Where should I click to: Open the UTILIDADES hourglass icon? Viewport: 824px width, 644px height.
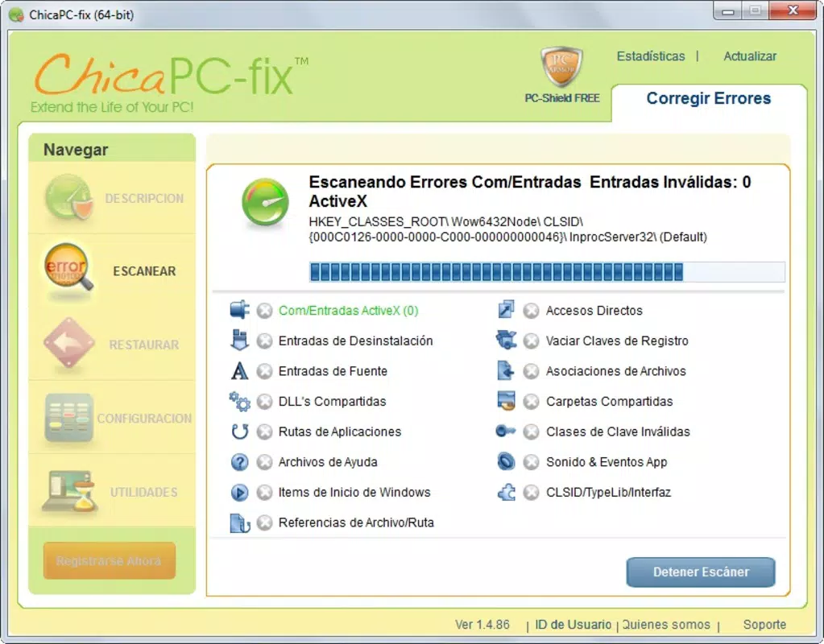click(x=71, y=490)
